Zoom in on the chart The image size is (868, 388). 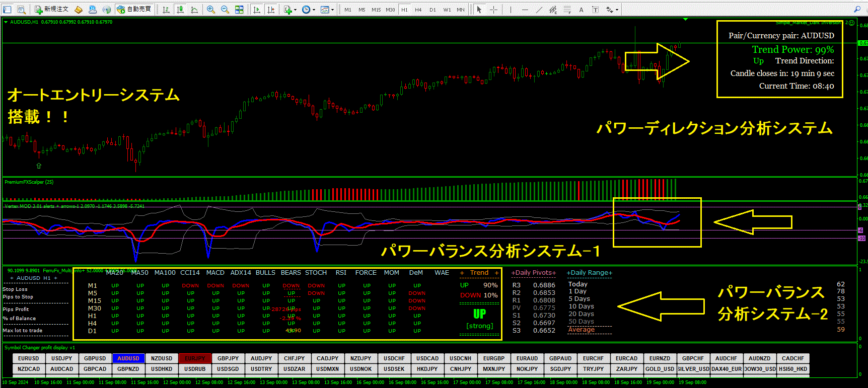(x=211, y=10)
